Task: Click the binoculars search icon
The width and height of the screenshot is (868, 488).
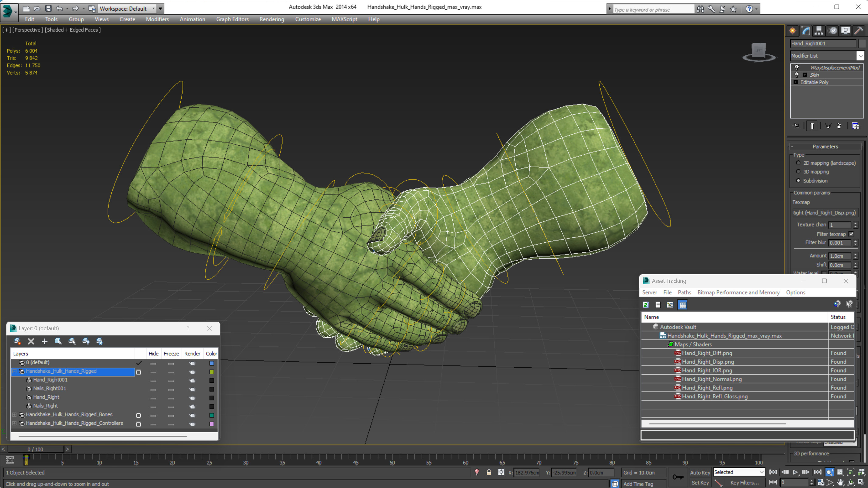Action: [x=700, y=9]
